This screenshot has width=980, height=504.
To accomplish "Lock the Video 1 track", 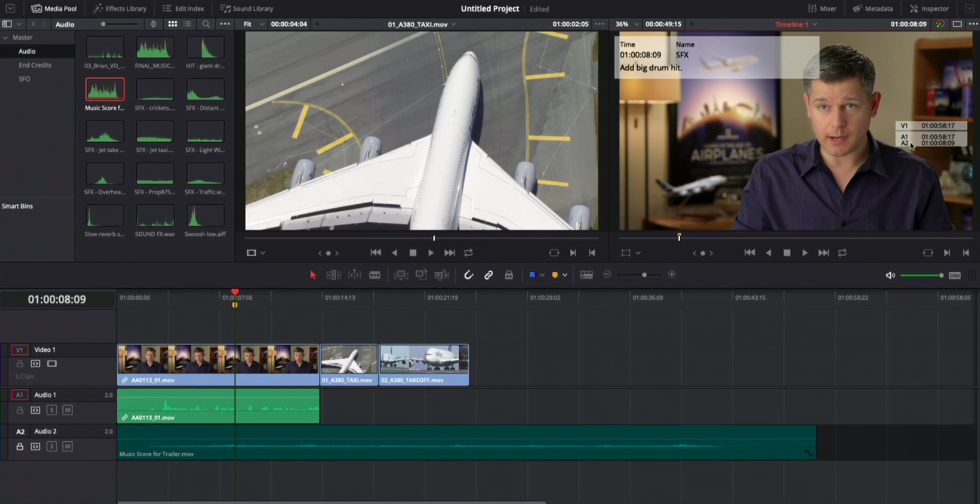I will pos(20,364).
